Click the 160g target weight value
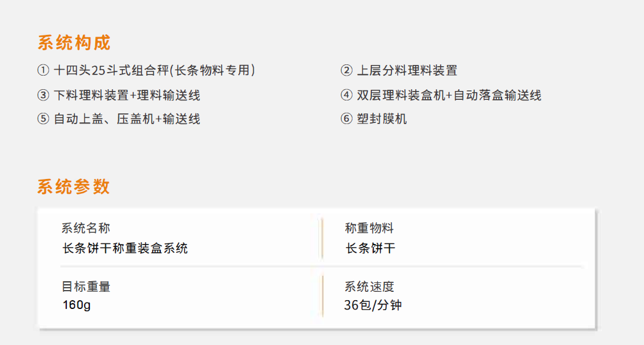Screen dimensions: 644x345 [76, 305]
